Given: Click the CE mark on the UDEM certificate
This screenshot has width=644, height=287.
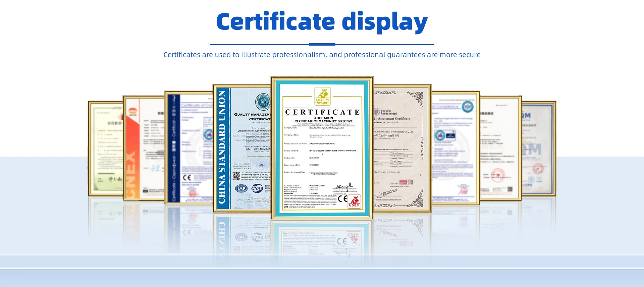Looking at the screenshot, I should (x=342, y=199).
